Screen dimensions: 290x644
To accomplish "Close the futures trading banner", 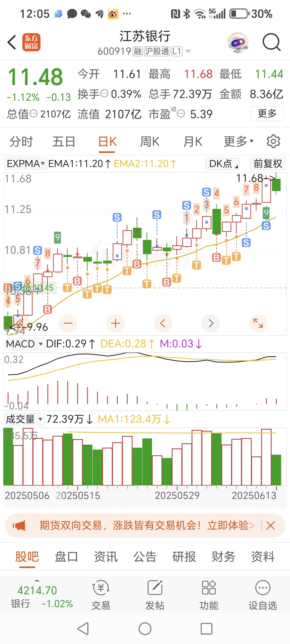I will [270, 525].
